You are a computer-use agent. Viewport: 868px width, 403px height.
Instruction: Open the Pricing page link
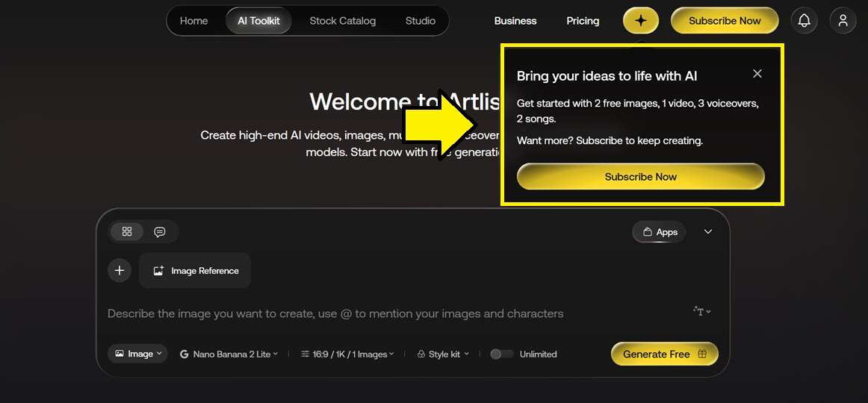(x=583, y=21)
